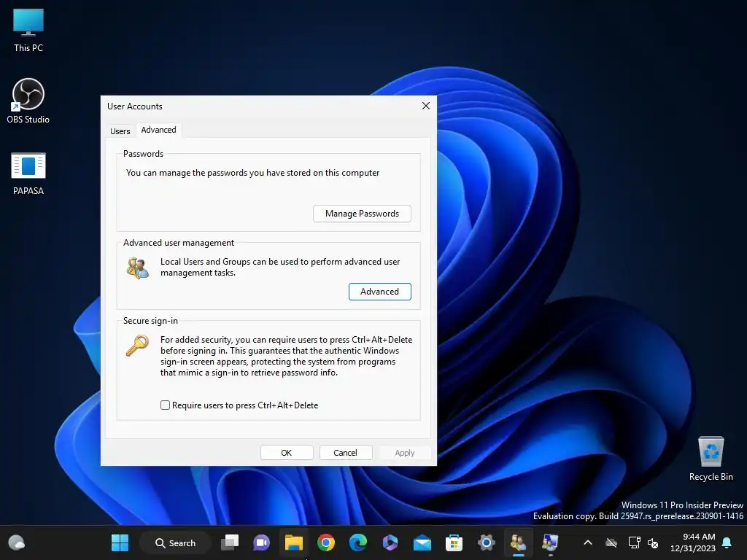This screenshot has height=560, width=747.
Task: Open the notification bell in the taskbar
Action: point(727,542)
